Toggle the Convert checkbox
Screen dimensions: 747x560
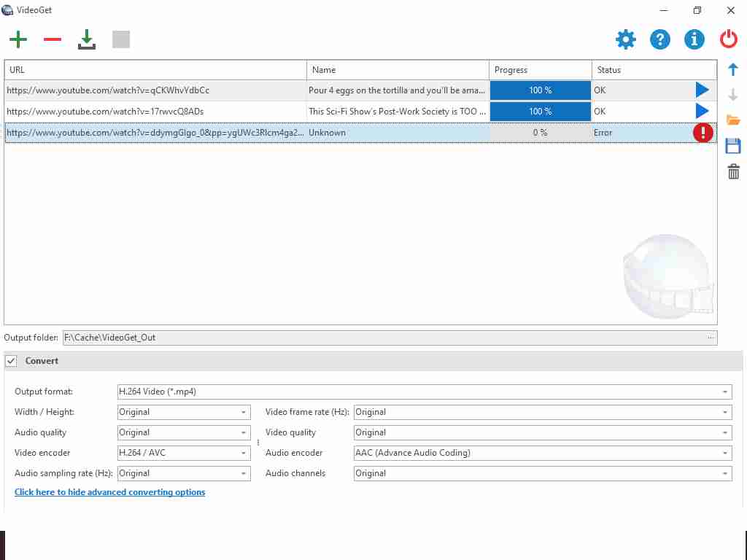pos(11,361)
